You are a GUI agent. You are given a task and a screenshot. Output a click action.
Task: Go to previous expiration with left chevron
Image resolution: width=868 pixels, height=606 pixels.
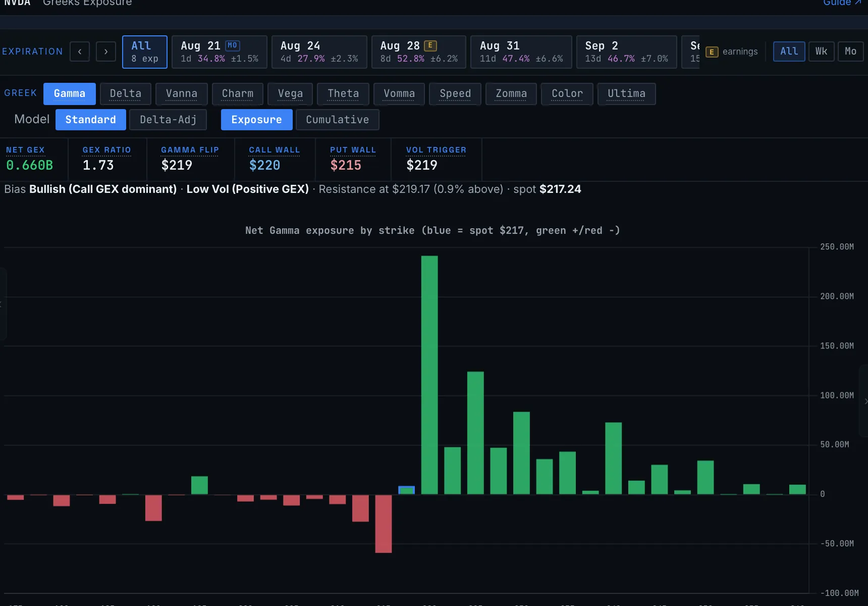point(80,52)
